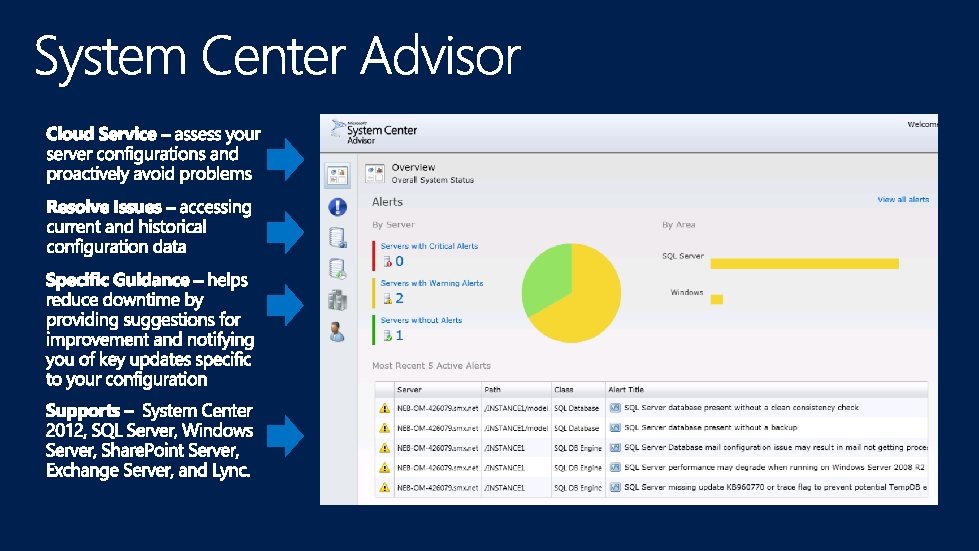The width and height of the screenshot is (979, 551).
Task: Click the rule icon beside the Database mail alert
Action: [615, 448]
